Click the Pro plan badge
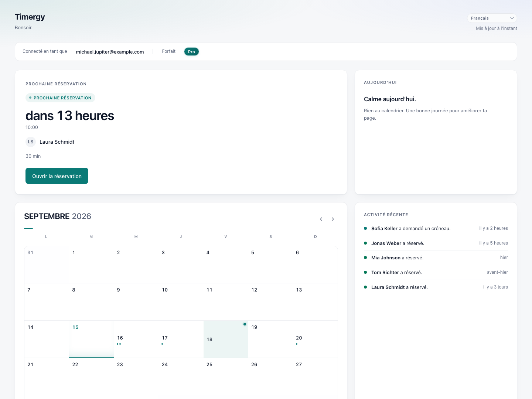The image size is (532, 399). pyautogui.click(x=191, y=52)
